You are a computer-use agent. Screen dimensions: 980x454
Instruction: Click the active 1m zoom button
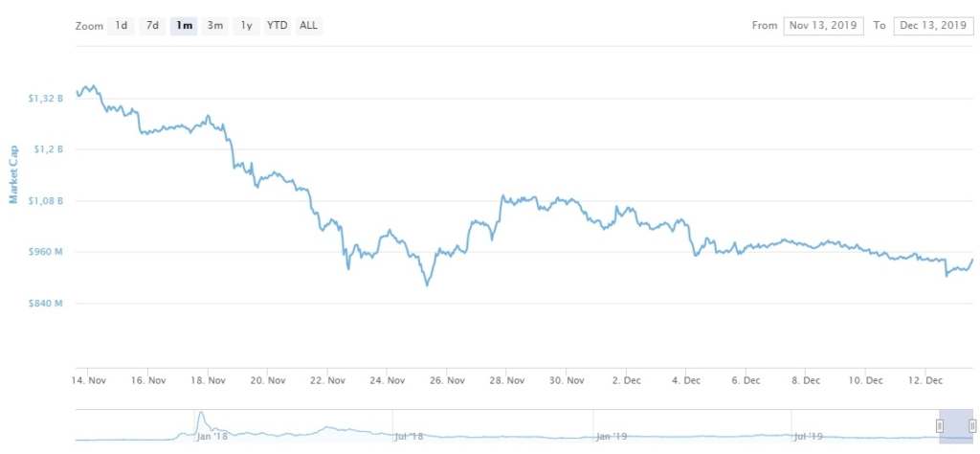tap(184, 26)
